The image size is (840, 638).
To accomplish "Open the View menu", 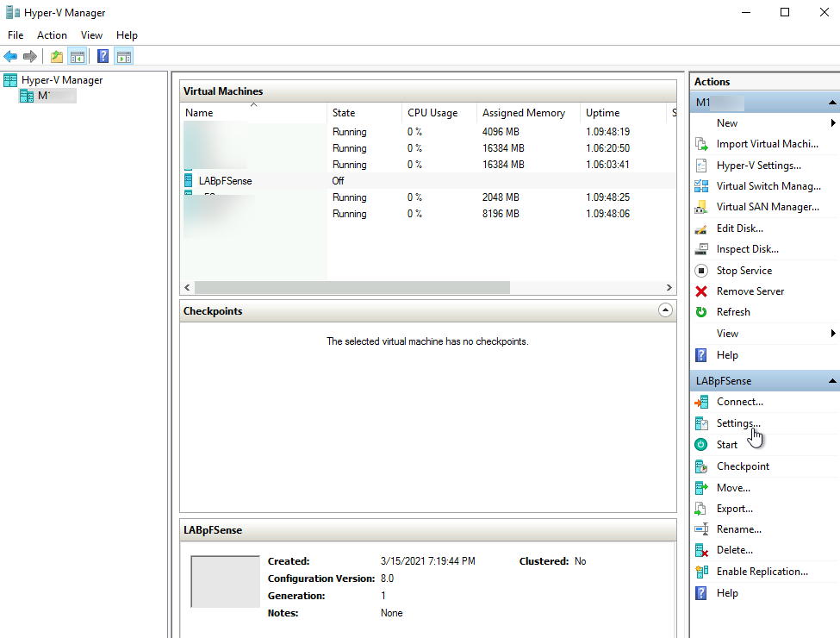I will pos(91,34).
